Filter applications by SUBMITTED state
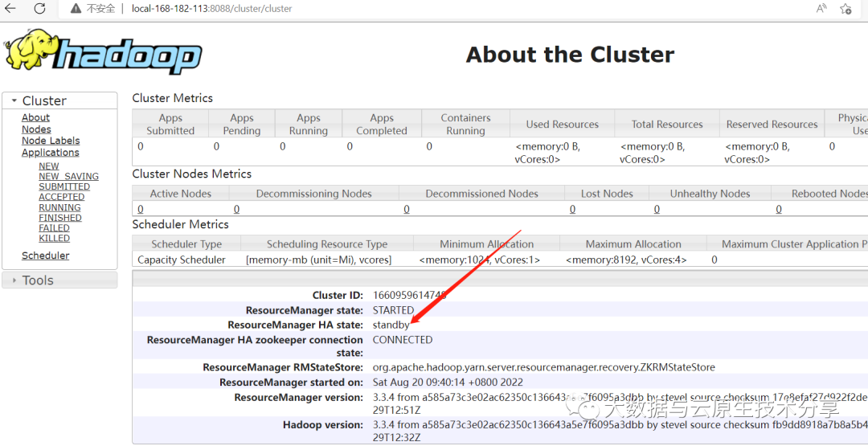Image resolution: width=868 pixels, height=446 pixels. [x=64, y=186]
